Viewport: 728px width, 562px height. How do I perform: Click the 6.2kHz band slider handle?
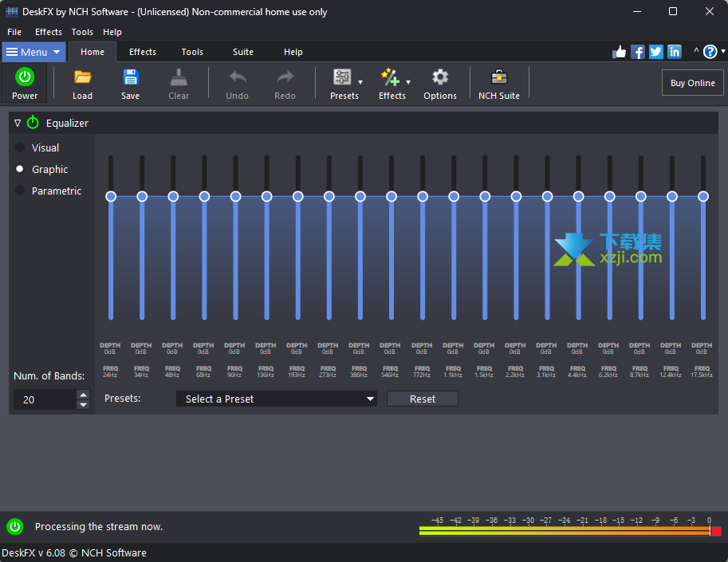click(610, 196)
